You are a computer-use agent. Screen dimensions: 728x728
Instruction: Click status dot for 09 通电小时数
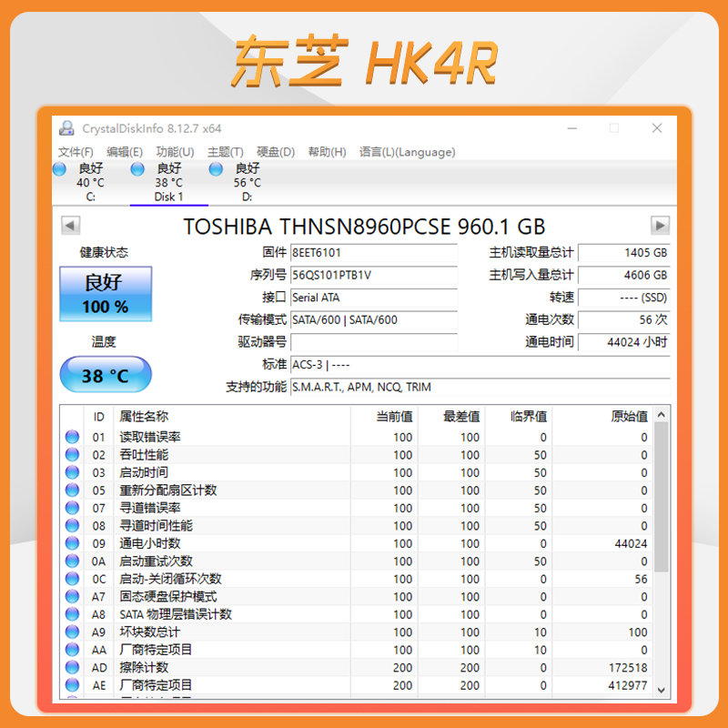point(72,543)
